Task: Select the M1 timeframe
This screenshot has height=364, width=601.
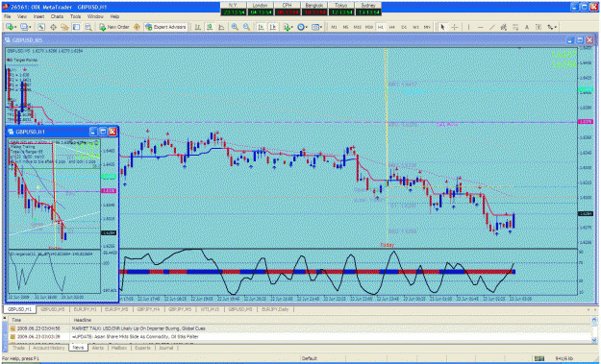Action: (334, 27)
